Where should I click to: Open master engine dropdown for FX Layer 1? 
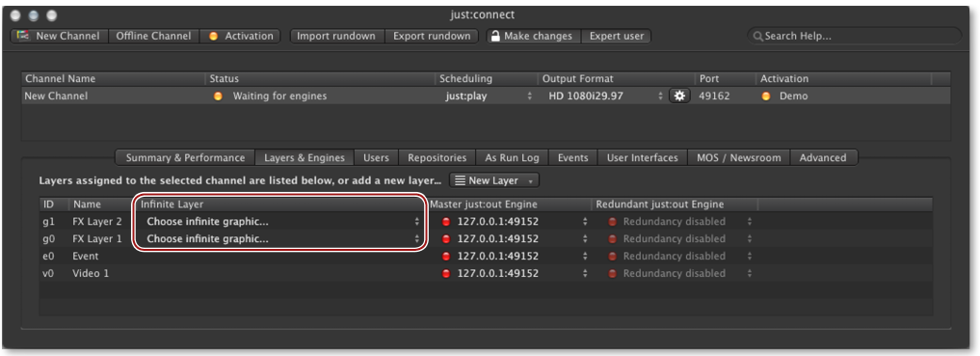pyautogui.click(x=515, y=239)
